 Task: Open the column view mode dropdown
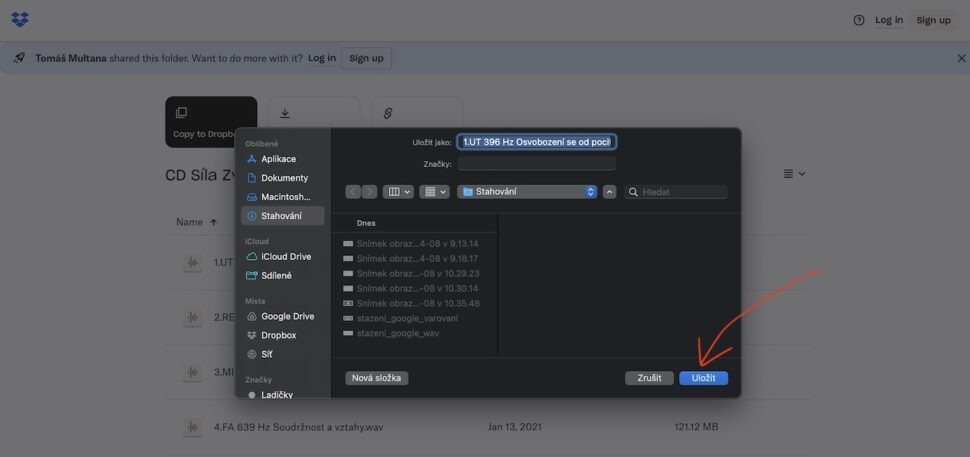click(398, 192)
